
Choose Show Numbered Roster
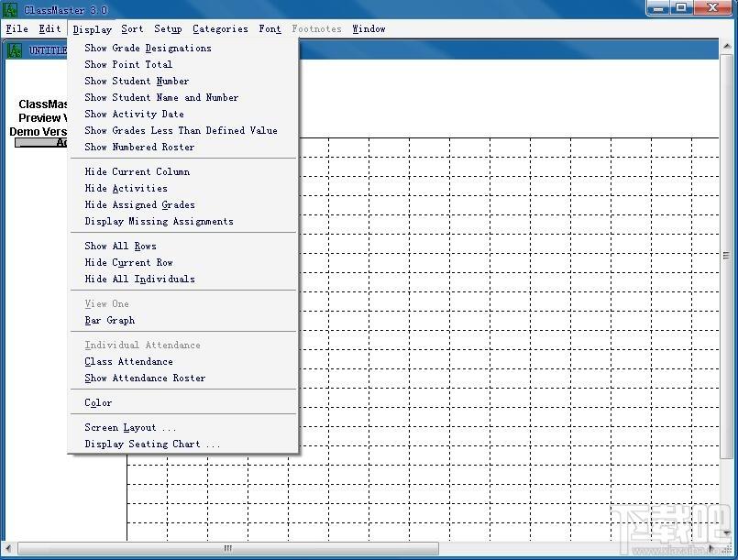tap(183, 147)
